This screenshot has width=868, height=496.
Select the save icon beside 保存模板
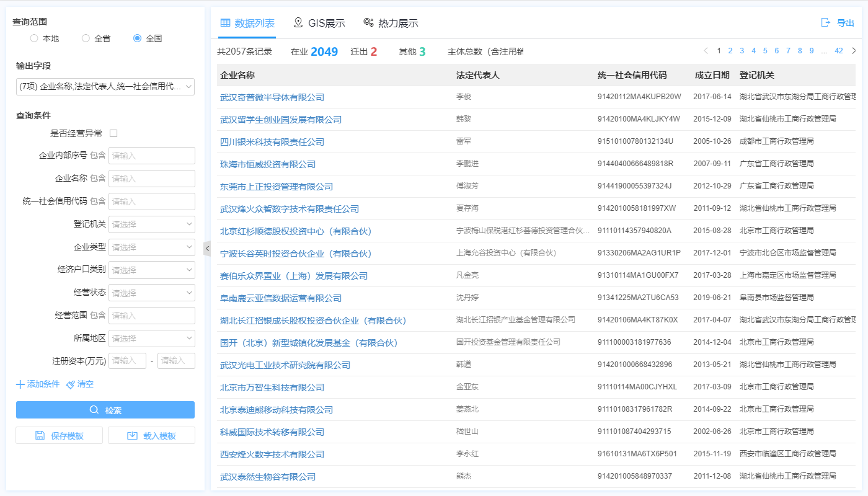pyautogui.click(x=42, y=435)
